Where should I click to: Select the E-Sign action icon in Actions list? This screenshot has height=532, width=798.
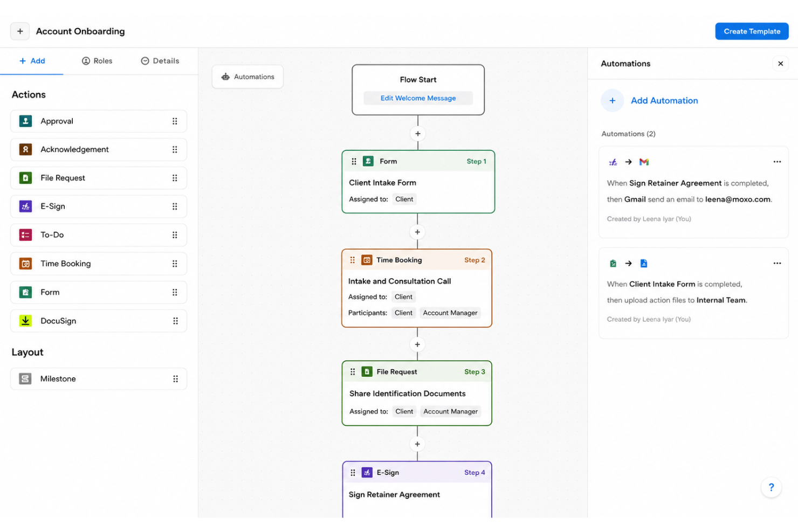(x=25, y=206)
